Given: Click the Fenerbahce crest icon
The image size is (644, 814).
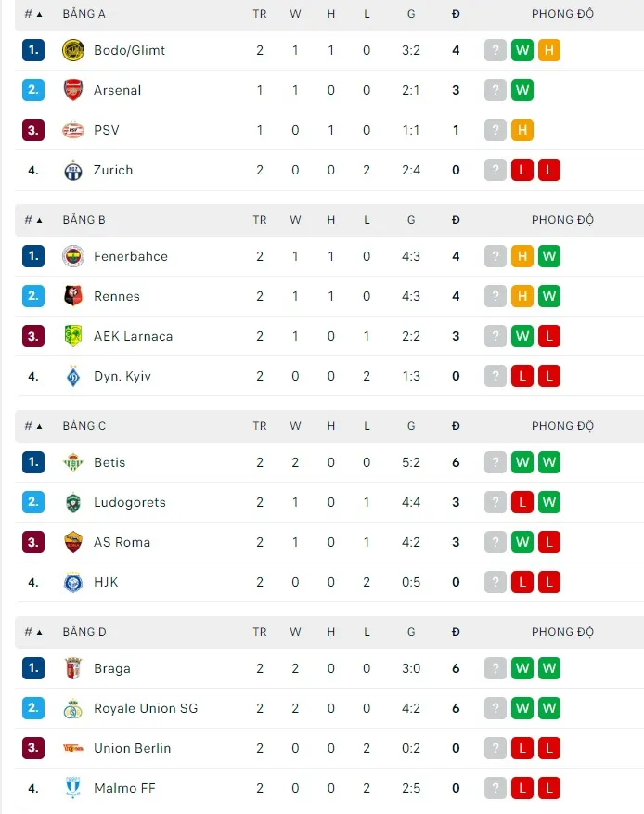Looking at the screenshot, I should coord(72,256).
